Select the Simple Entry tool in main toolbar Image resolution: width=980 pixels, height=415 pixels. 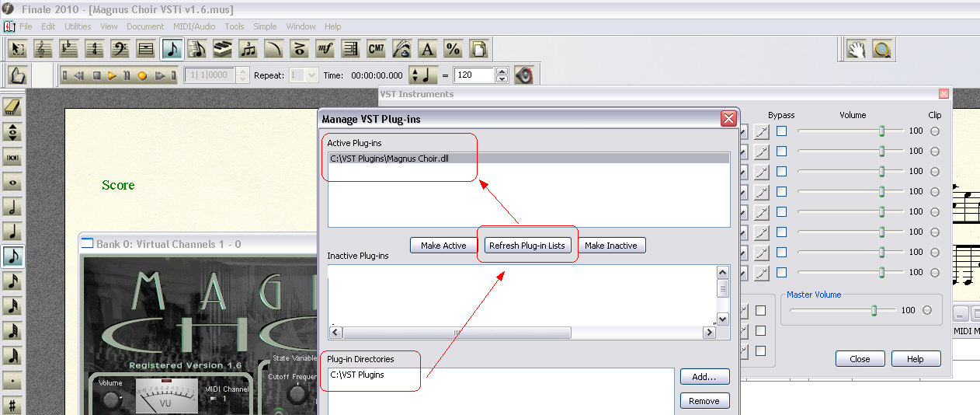click(172, 49)
